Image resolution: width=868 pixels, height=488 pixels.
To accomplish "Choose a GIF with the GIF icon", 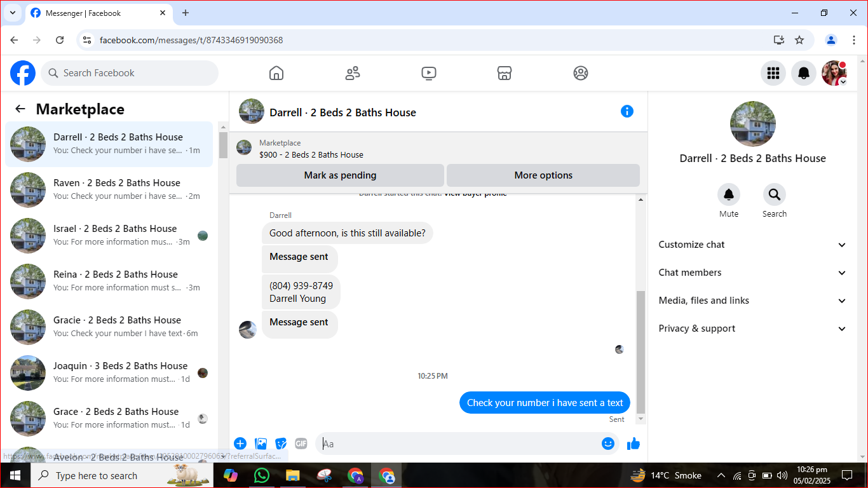I will pyautogui.click(x=301, y=444).
